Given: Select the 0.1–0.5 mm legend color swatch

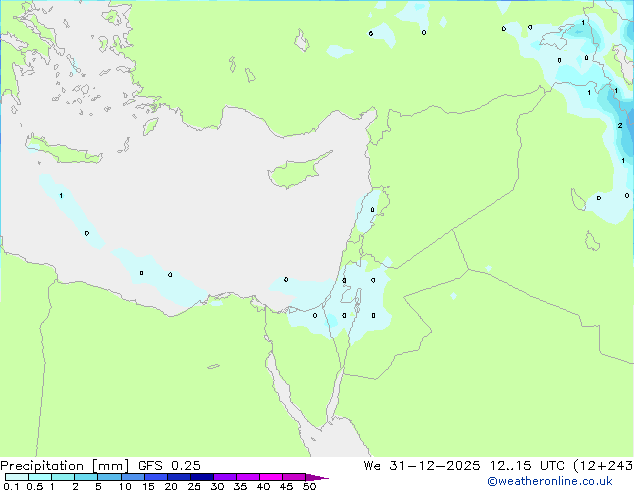Looking at the screenshot, I should click(17, 477).
